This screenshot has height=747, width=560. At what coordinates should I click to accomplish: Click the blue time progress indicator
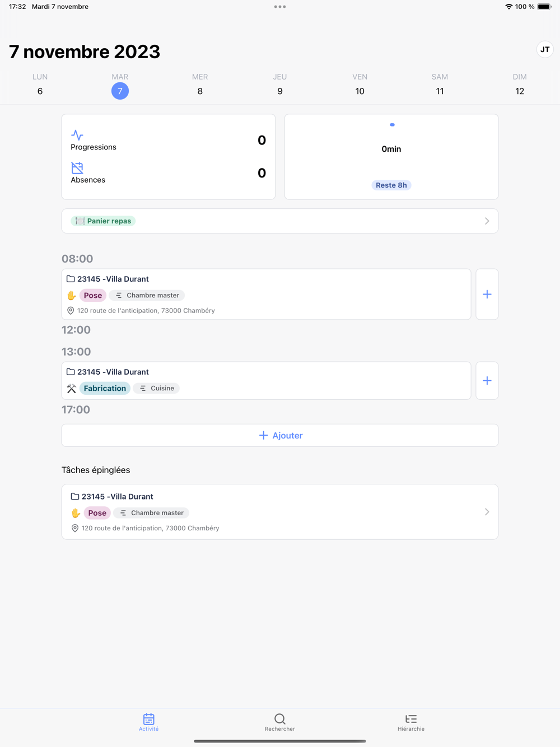[x=392, y=125]
